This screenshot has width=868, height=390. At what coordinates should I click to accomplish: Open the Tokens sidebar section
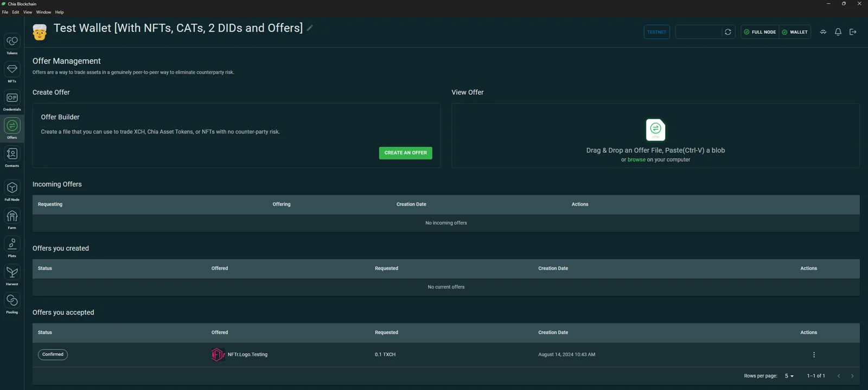pyautogui.click(x=12, y=44)
